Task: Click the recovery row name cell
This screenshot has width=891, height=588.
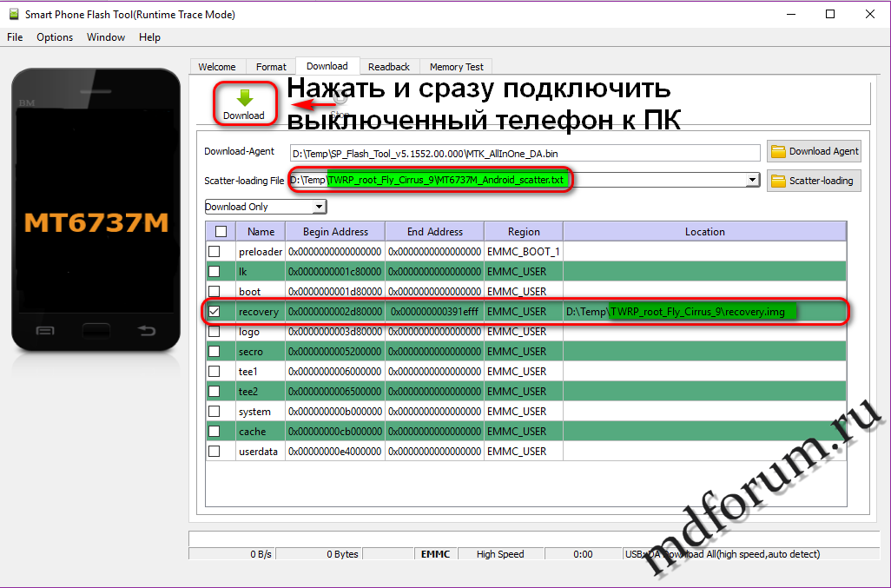Action: 261,311
